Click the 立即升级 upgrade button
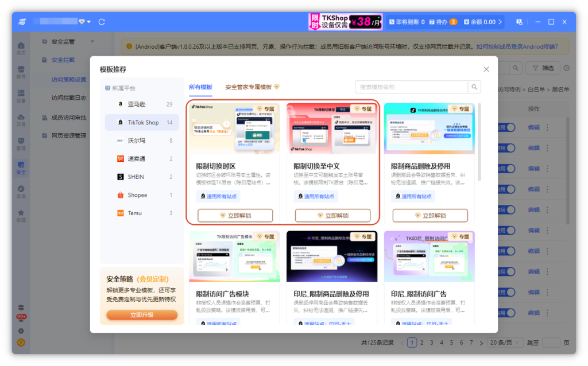Image resolution: width=588 pixels, height=366 pixels. (142, 315)
